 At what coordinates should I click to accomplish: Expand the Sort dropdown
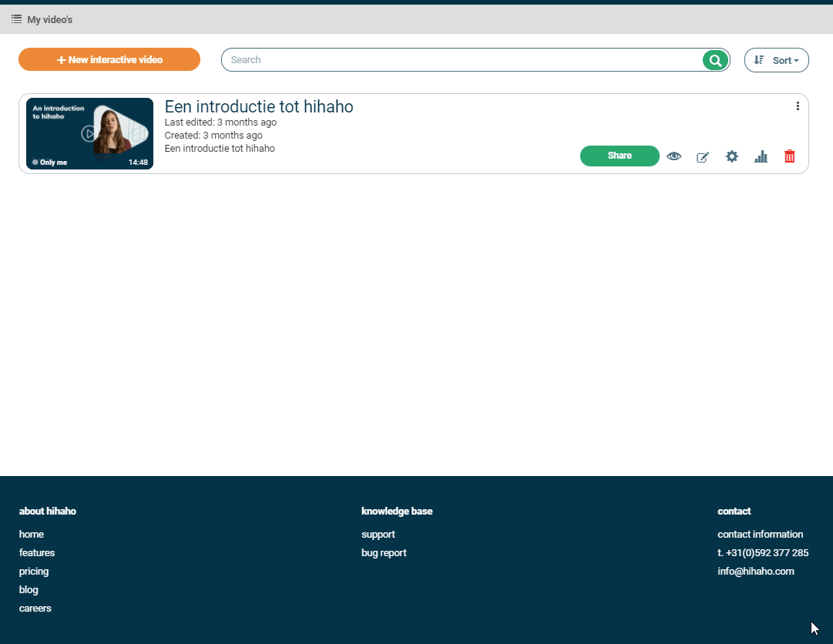[776, 60]
